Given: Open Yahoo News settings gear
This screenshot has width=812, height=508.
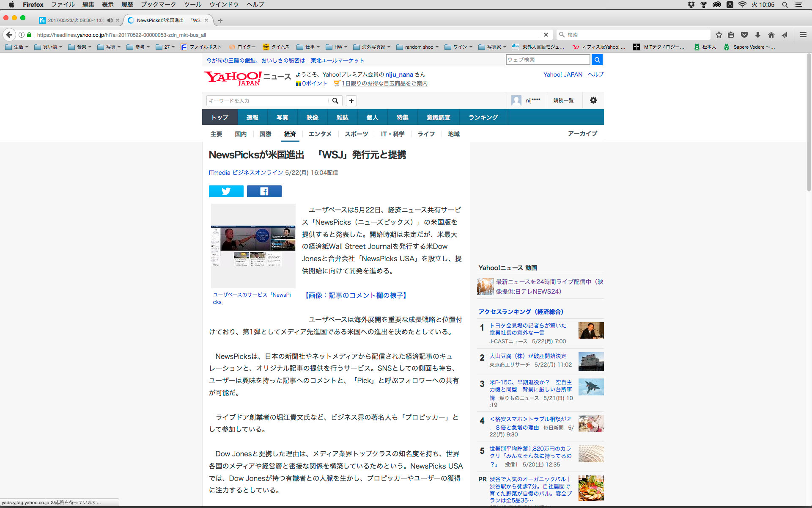Looking at the screenshot, I should 593,100.
